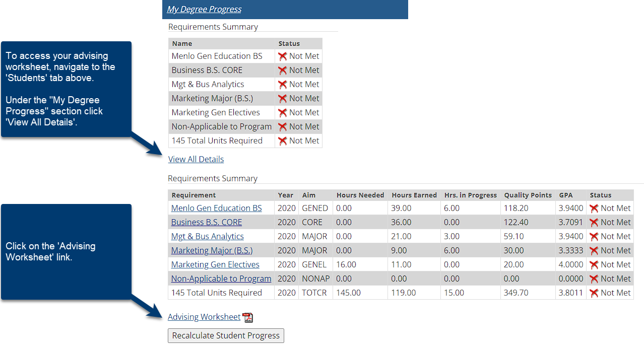
Task: Click red X icon for Menlo Gen Education in top table
Action: pos(283,56)
